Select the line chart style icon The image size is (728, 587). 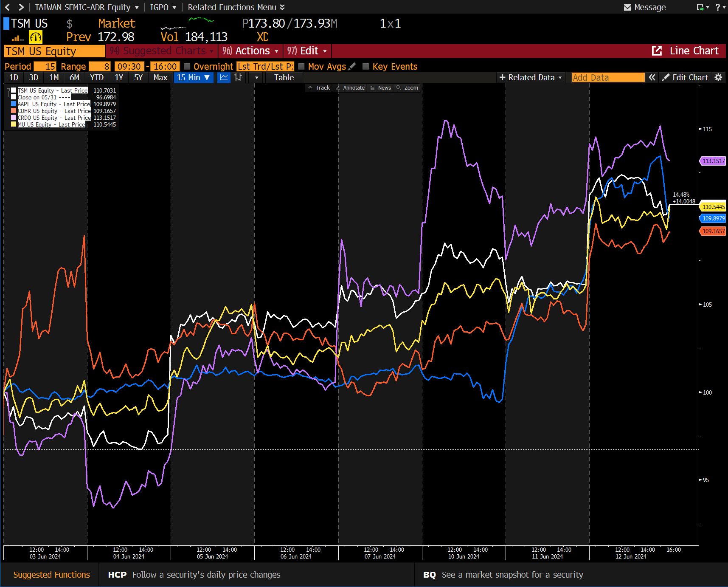(x=224, y=77)
